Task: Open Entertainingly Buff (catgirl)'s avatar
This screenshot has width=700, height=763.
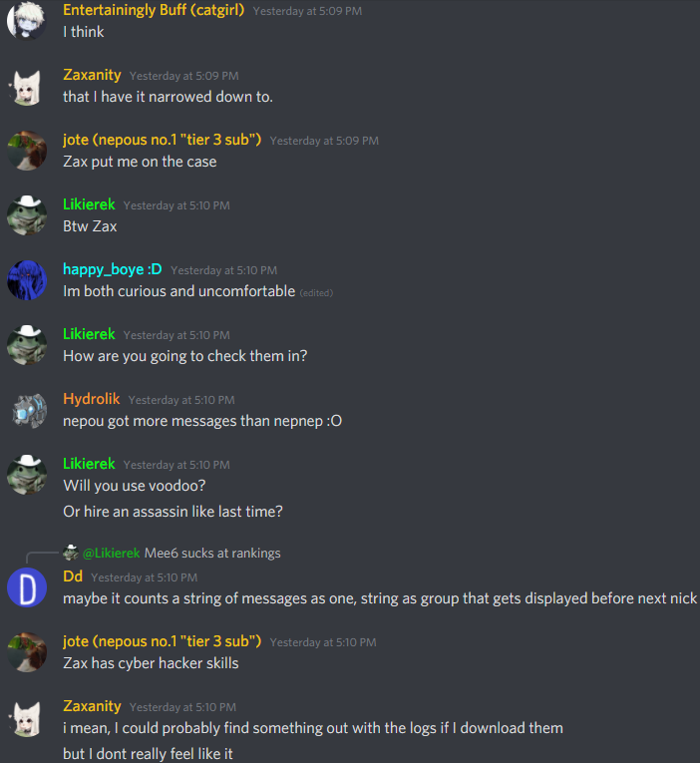Action: pos(27,20)
